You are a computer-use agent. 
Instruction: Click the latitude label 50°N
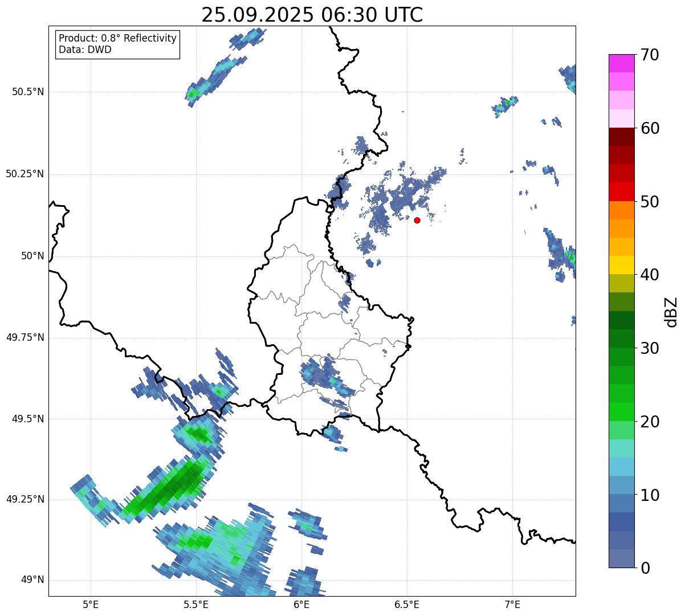click(x=32, y=256)
